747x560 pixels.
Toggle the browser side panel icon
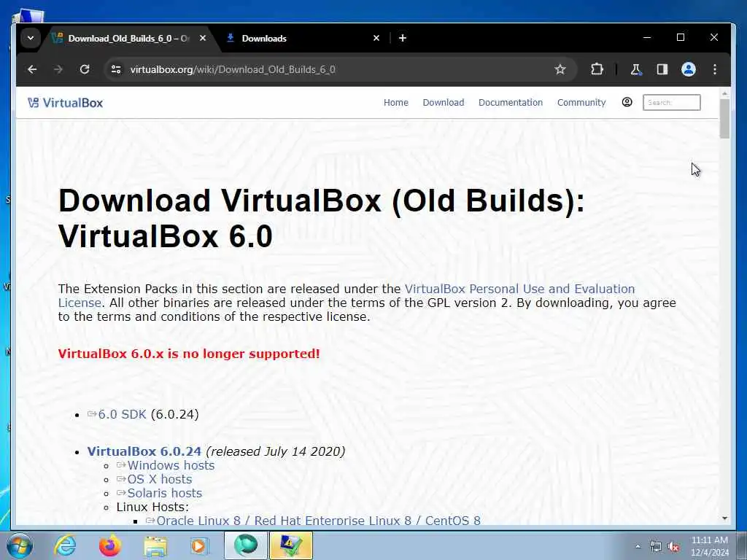coord(662,69)
